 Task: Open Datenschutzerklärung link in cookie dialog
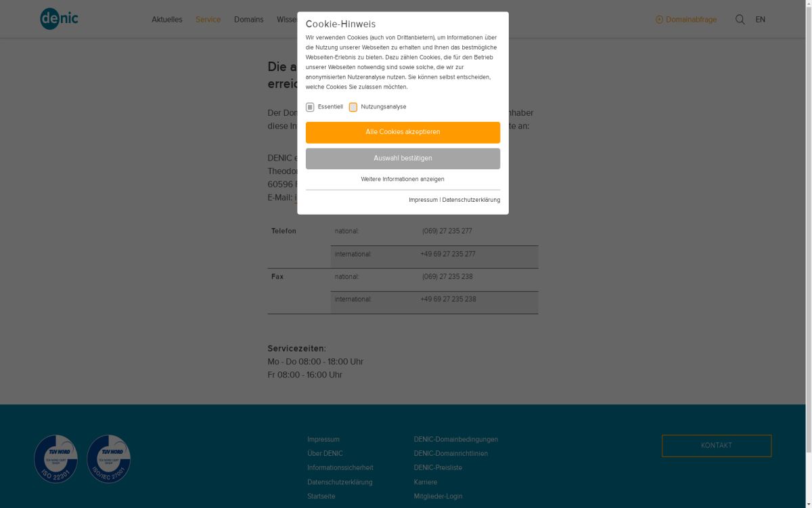(x=471, y=200)
